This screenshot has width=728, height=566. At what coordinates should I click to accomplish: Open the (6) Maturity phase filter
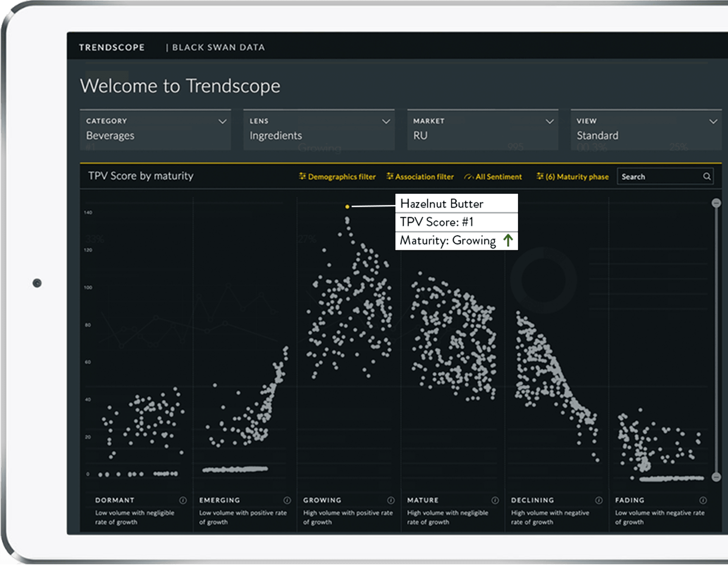573,176
